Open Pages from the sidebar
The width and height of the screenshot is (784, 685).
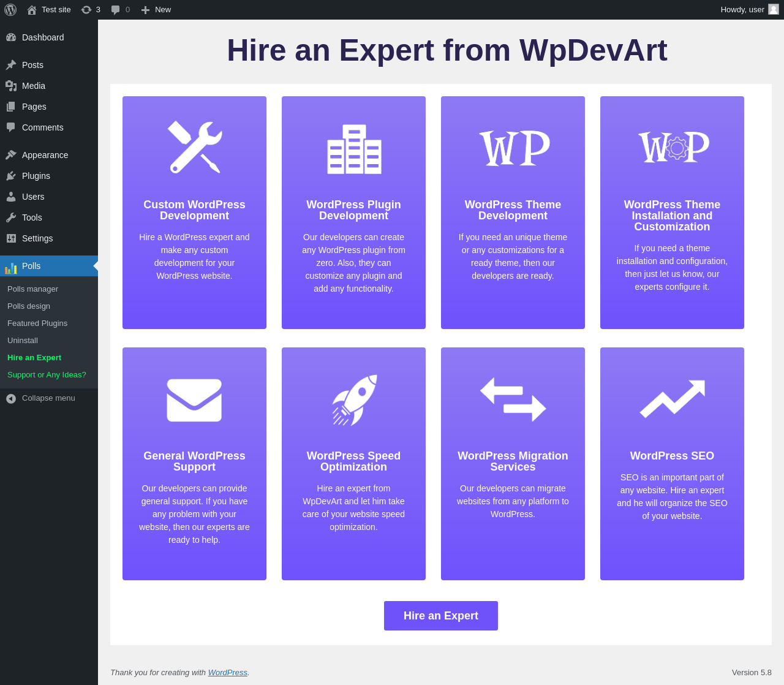(49, 107)
